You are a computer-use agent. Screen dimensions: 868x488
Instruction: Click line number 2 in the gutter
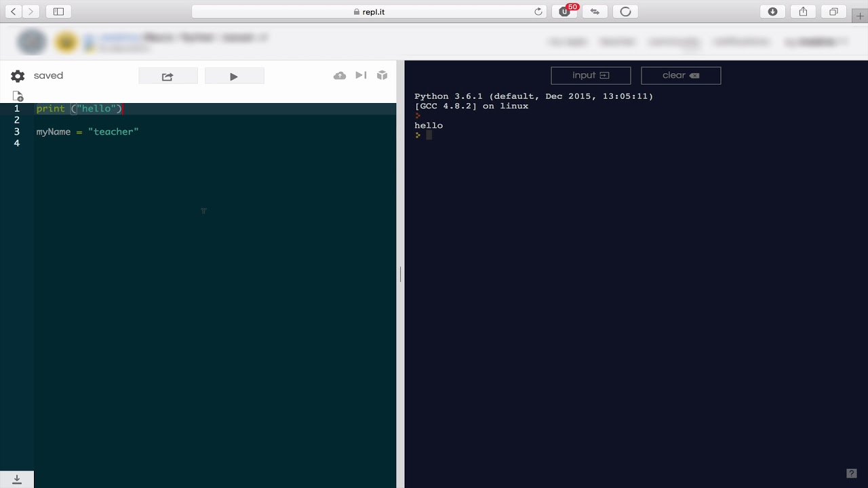pos(17,120)
